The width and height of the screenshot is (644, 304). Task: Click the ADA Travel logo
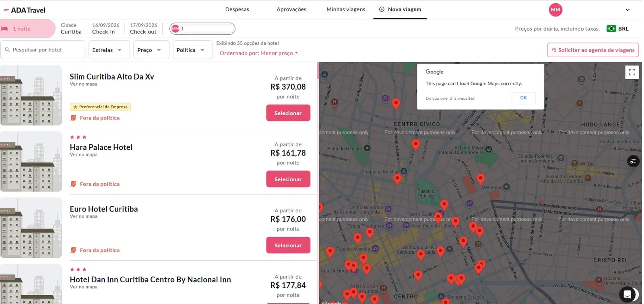[x=24, y=10]
